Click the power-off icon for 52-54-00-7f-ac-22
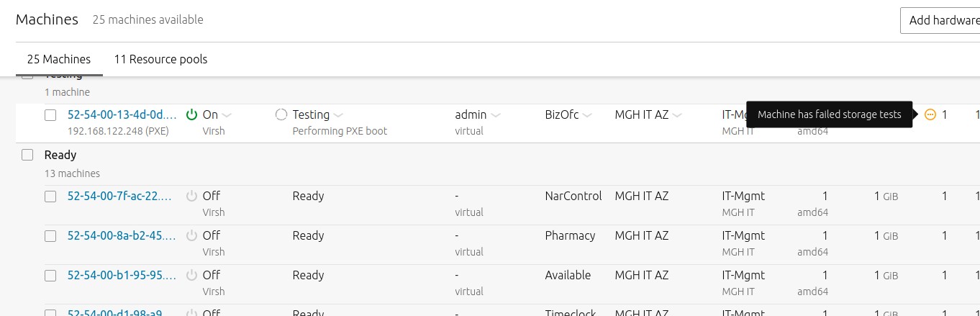Viewport: 980px width, 316px height. coord(191,196)
